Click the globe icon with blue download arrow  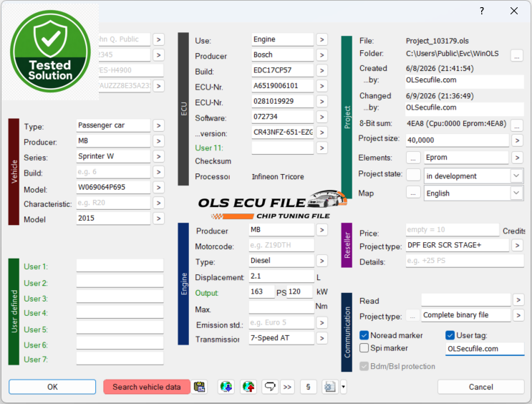226,387
